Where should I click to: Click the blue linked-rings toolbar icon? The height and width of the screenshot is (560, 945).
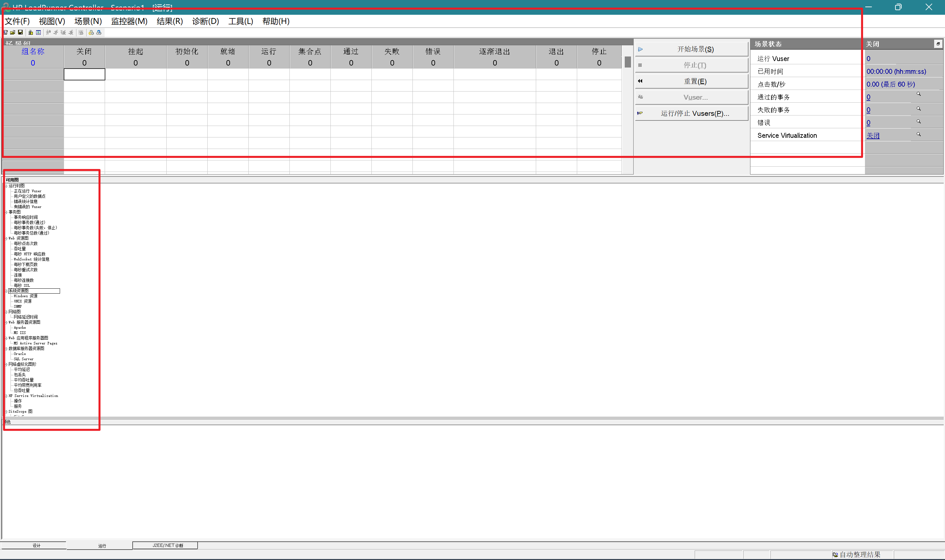point(99,32)
